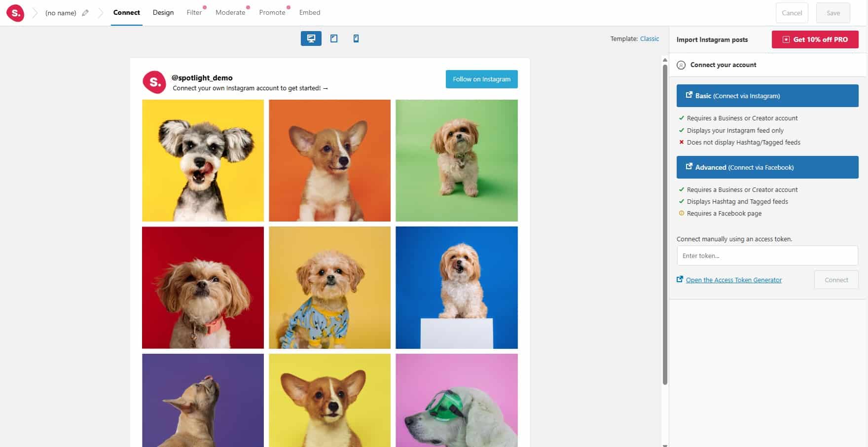Switch preview to tablet view
The width and height of the screenshot is (868, 447).
coord(334,38)
